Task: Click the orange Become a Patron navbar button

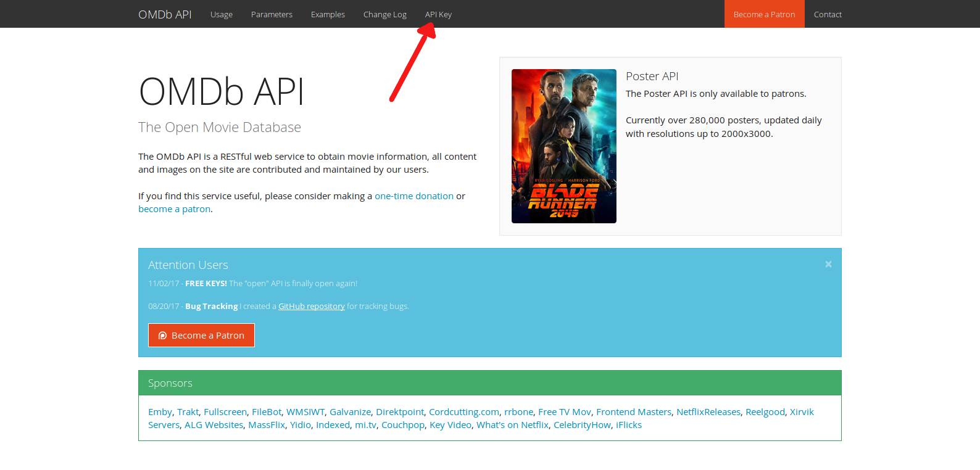Action: [x=765, y=14]
